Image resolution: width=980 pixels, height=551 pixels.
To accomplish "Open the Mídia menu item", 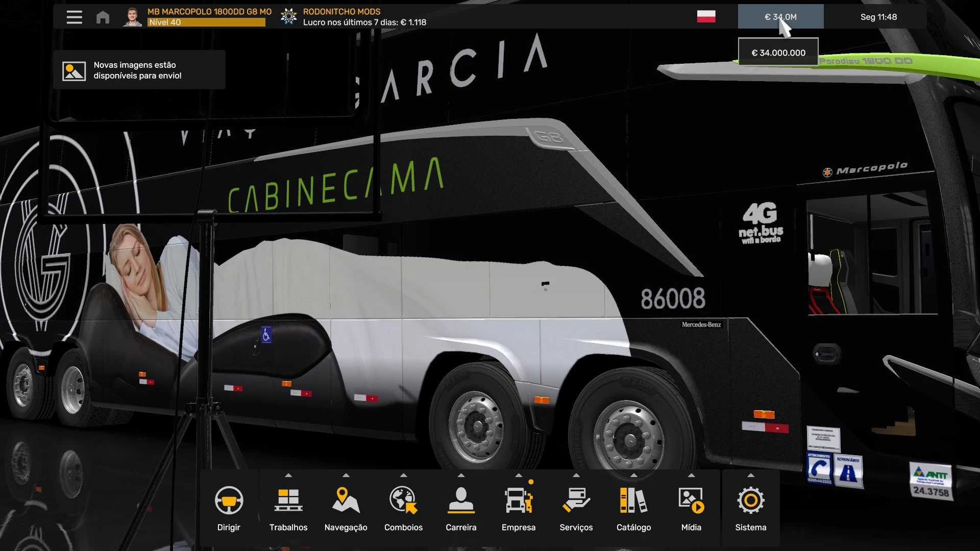I will [691, 508].
